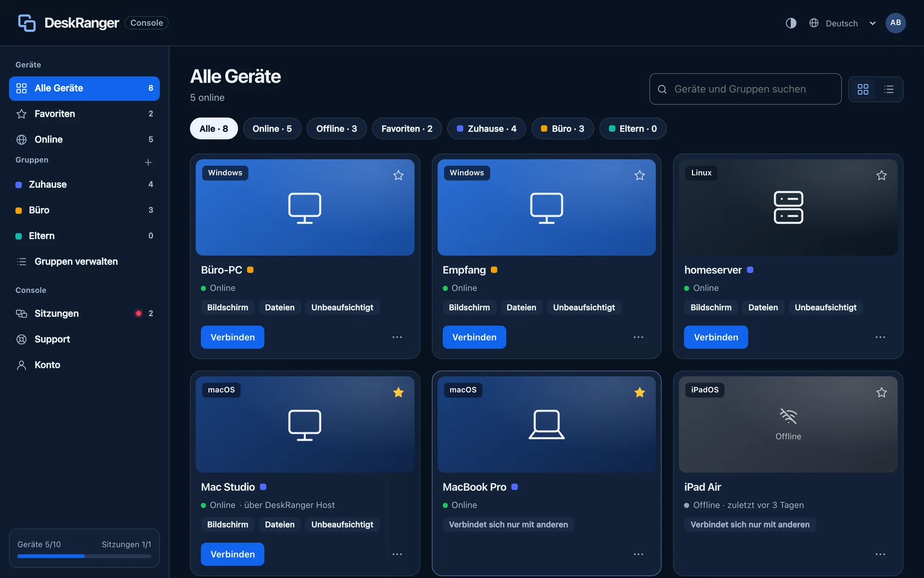This screenshot has width=924, height=578.
Task: Open more options for MacBook Pro
Action: coord(639,554)
